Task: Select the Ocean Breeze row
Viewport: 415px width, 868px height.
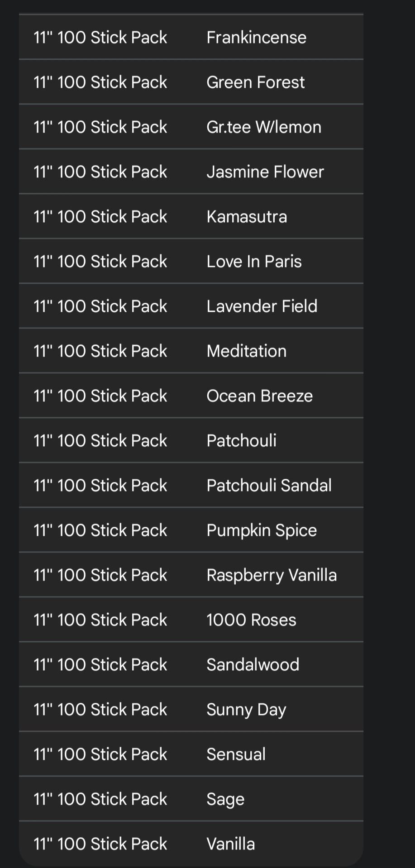Action: coord(259,396)
